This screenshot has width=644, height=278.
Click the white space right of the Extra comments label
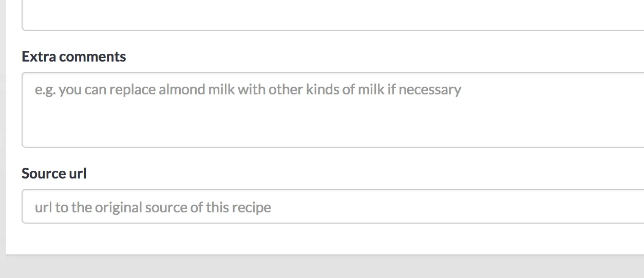click(359, 56)
